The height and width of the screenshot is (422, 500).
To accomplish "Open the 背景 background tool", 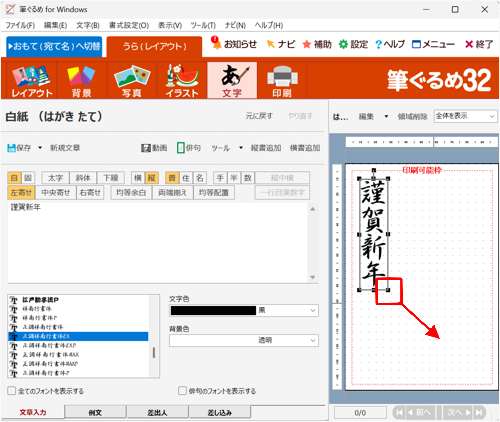I will click(x=82, y=80).
